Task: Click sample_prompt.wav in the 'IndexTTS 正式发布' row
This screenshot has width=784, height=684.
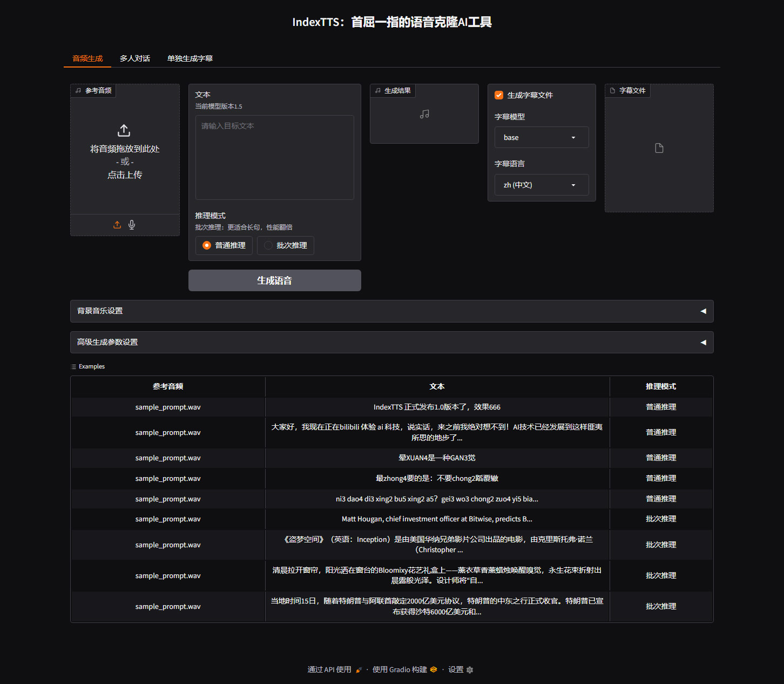Action: pyautogui.click(x=168, y=407)
